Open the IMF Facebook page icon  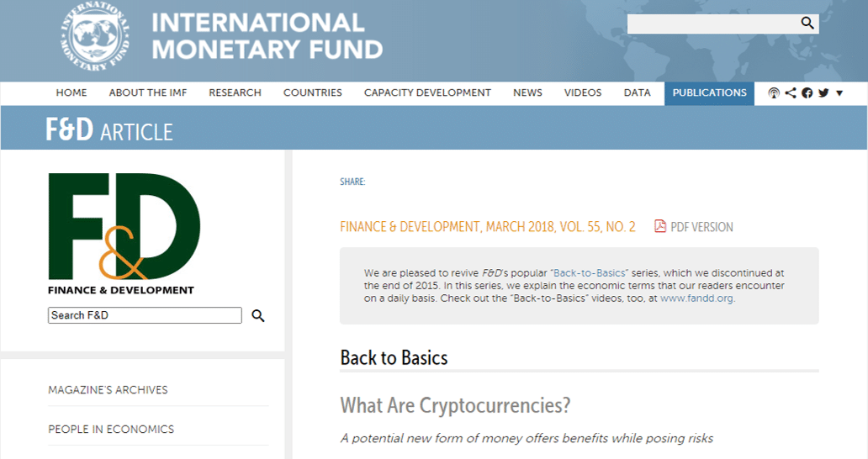pyautogui.click(x=807, y=93)
